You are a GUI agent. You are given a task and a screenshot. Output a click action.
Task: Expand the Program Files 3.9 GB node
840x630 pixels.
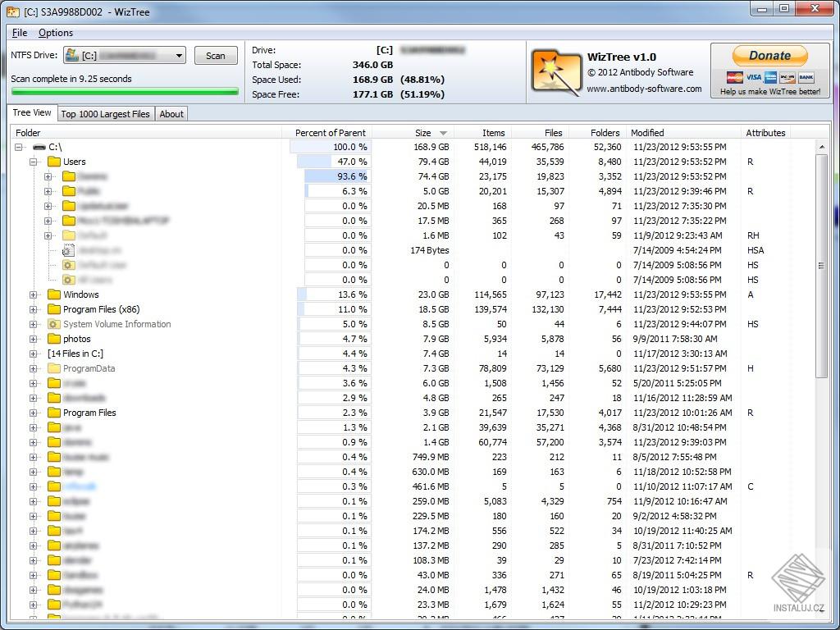click(x=33, y=413)
